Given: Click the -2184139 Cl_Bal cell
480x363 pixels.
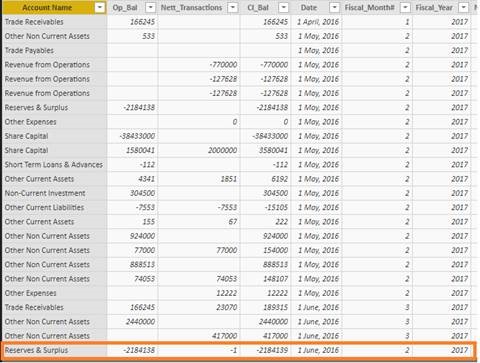Looking at the screenshot, I should [x=265, y=350].
